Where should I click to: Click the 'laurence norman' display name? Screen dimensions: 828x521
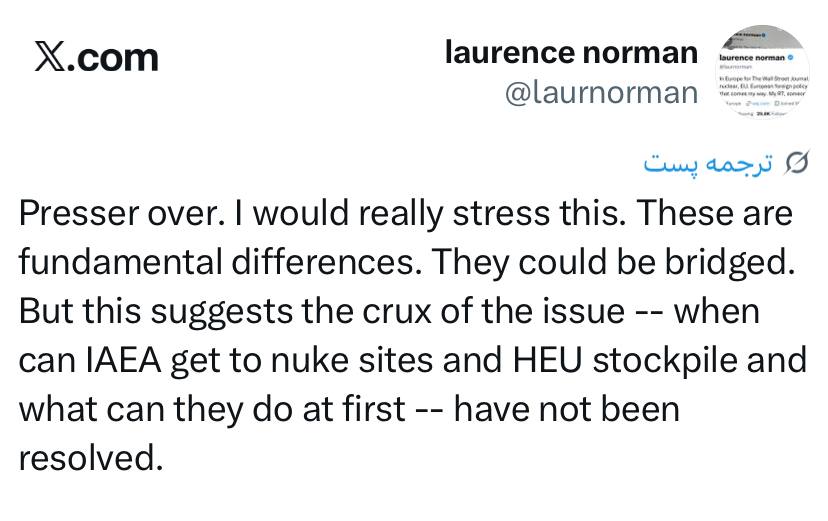point(571,52)
